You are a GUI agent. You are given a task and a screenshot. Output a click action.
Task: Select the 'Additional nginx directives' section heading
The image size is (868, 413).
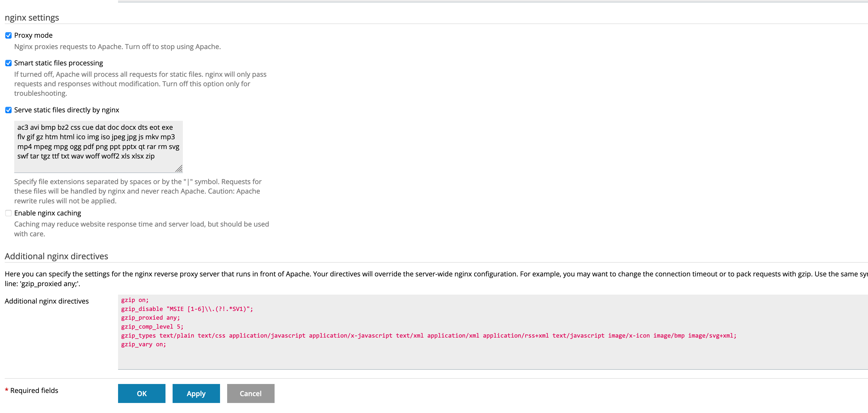click(56, 256)
